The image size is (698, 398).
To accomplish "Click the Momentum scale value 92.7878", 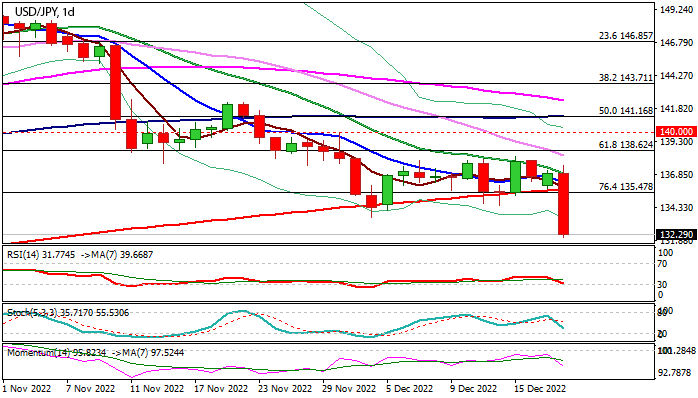I will coord(675,373).
